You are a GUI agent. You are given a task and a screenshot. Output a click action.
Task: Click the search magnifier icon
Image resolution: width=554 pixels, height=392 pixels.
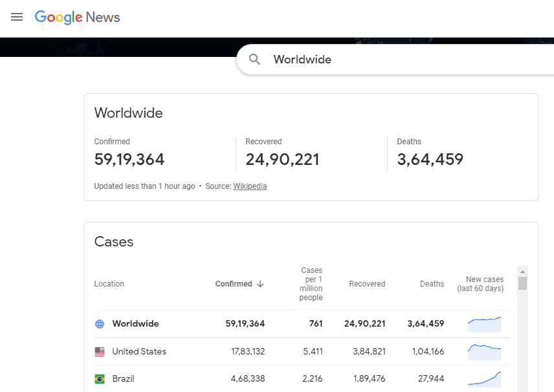coord(254,60)
